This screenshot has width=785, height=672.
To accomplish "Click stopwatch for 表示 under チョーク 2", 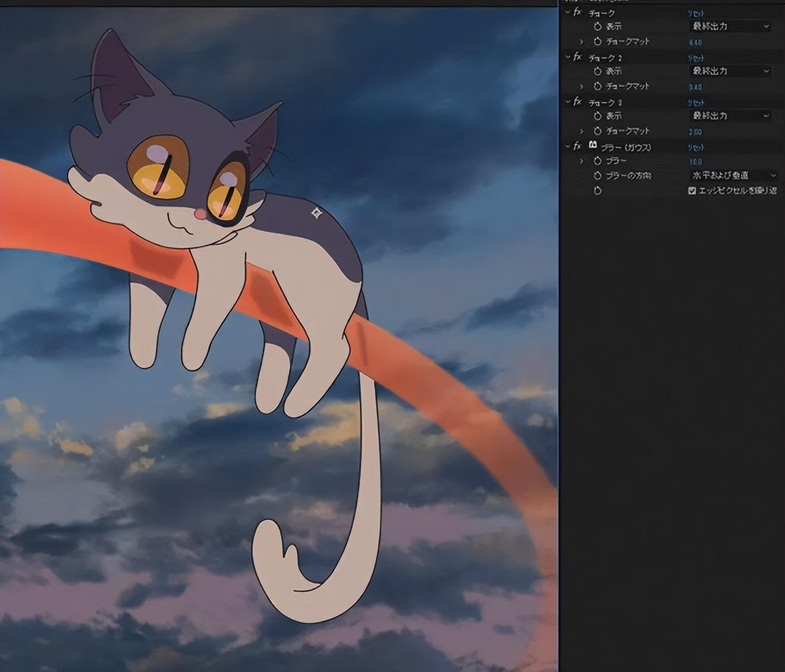I will (x=598, y=71).
